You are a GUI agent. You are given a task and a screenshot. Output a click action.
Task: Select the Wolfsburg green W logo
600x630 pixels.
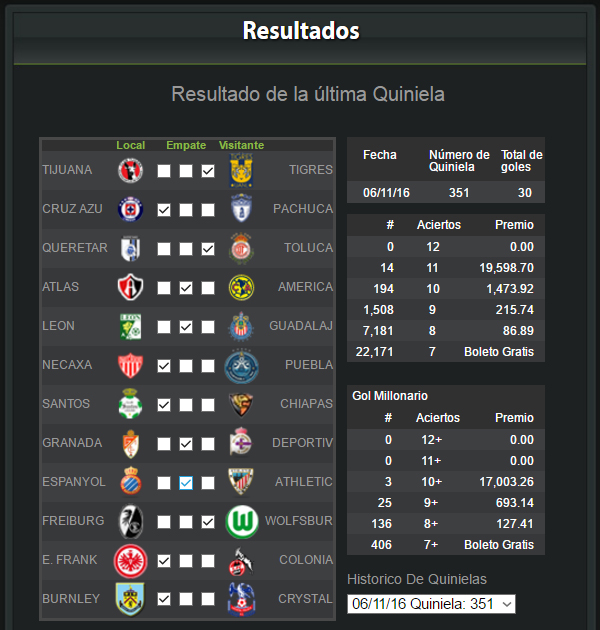point(242,522)
